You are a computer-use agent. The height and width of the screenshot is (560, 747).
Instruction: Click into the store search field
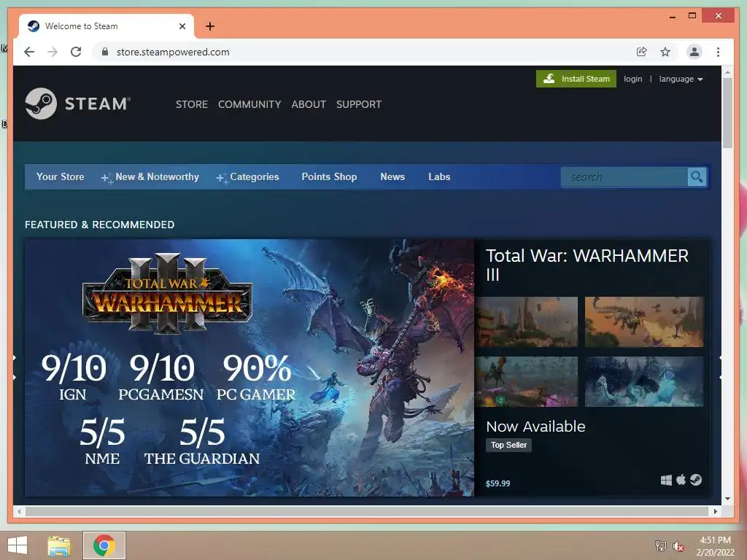[x=624, y=177]
